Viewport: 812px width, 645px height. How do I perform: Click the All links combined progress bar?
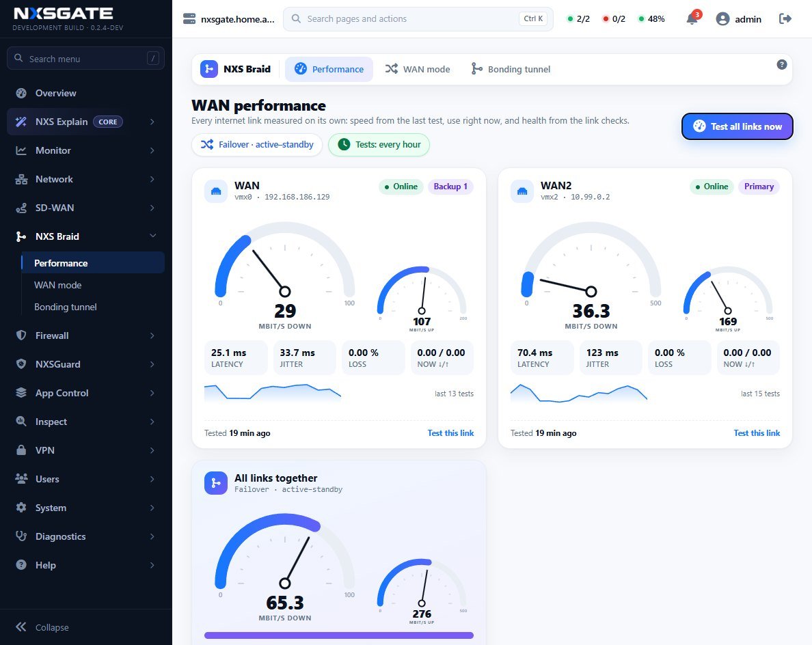pyautogui.click(x=339, y=635)
